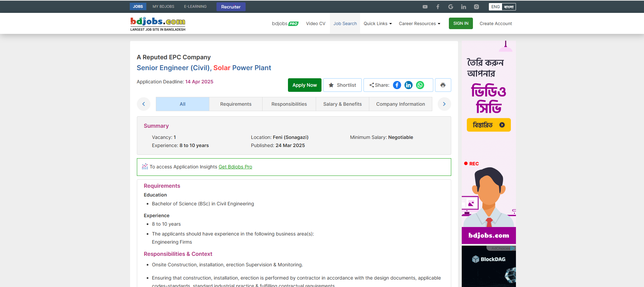The width and height of the screenshot is (644, 287).
Task: Print the job using printer icon
Action: click(443, 85)
